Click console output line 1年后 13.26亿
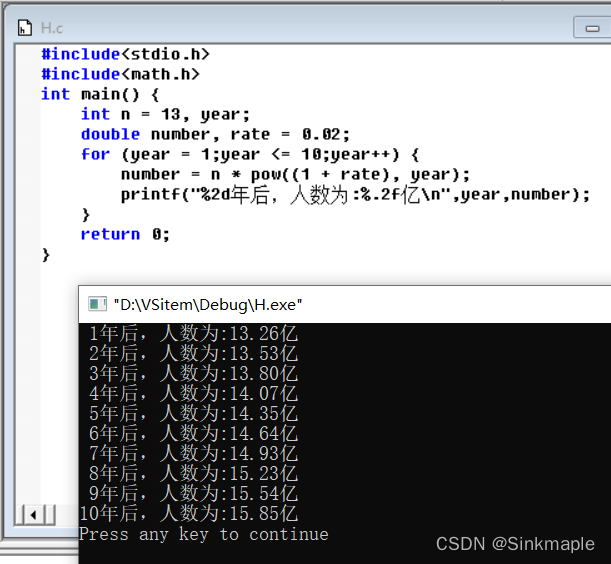Screen dimensions: 611x564 193,334
